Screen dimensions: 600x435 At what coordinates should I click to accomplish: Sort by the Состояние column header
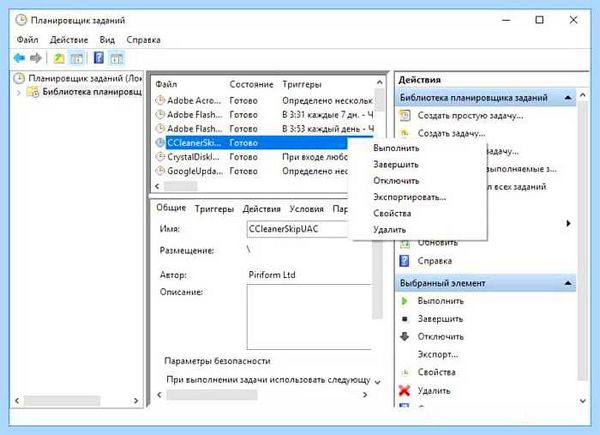[x=251, y=84]
